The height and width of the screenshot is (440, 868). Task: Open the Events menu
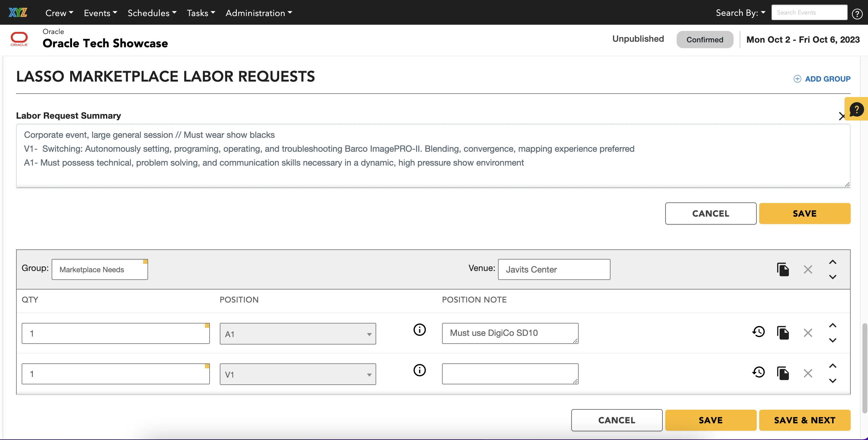pyautogui.click(x=100, y=13)
